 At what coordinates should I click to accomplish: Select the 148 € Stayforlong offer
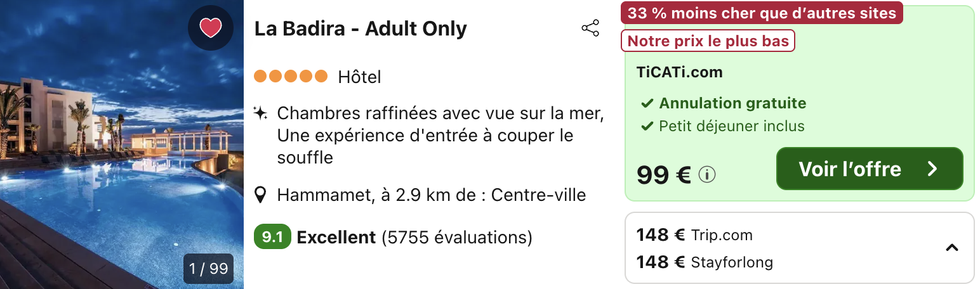pyautogui.click(x=705, y=262)
